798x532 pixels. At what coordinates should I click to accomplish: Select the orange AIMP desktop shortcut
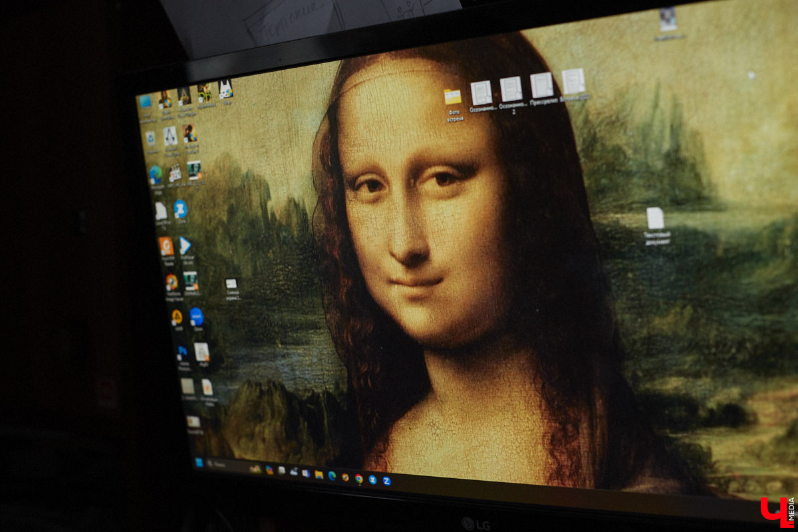click(177, 317)
